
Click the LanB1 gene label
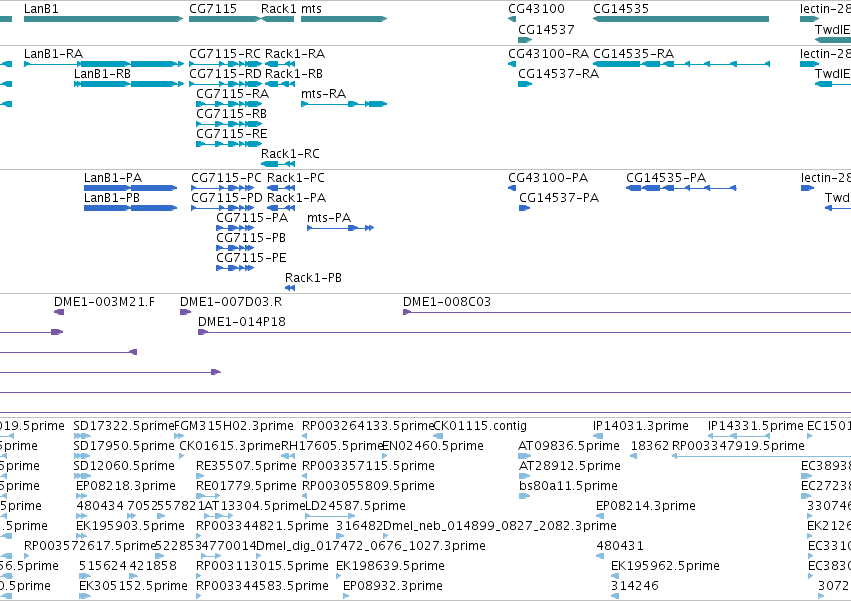pos(41,9)
